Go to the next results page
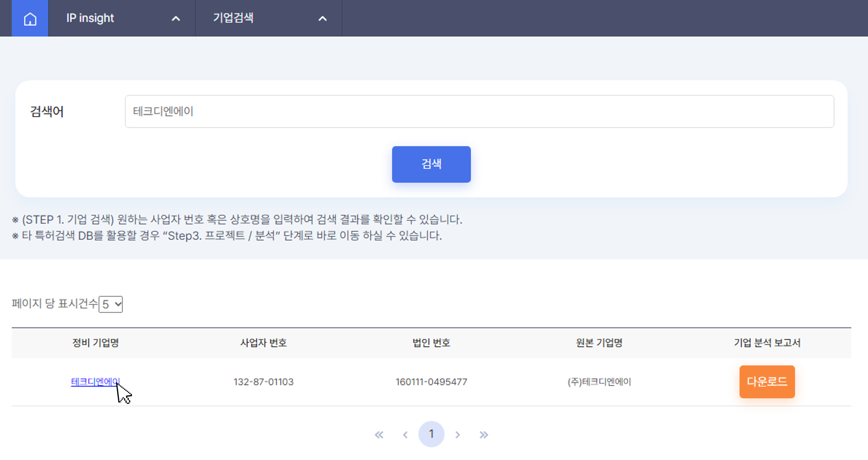 458,434
